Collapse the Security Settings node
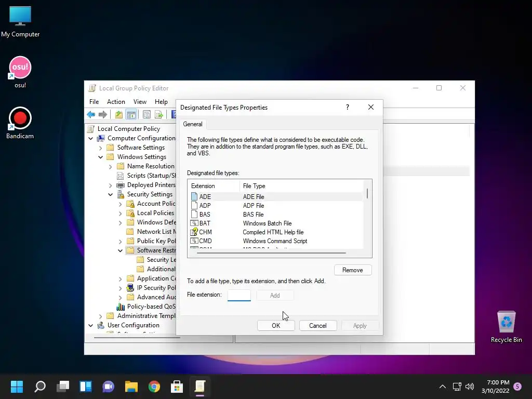Viewport: 532px width, 399px height. (x=110, y=194)
